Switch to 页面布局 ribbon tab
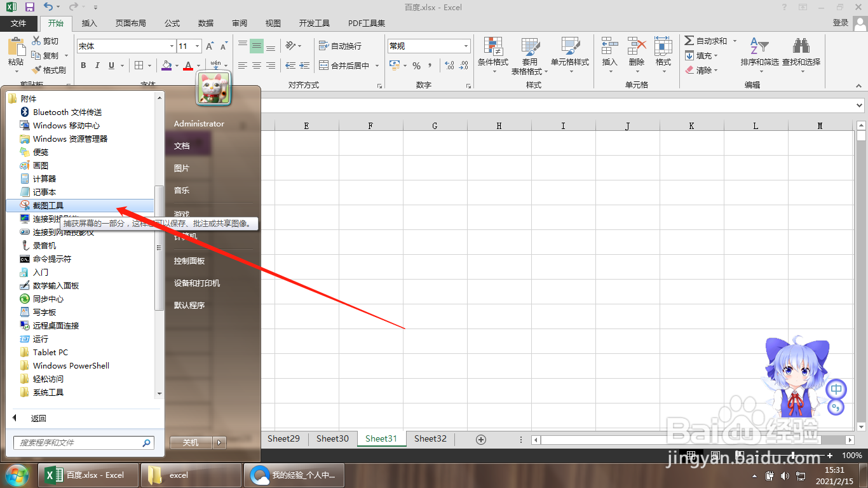 pyautogui.click(x=131, y=23)
